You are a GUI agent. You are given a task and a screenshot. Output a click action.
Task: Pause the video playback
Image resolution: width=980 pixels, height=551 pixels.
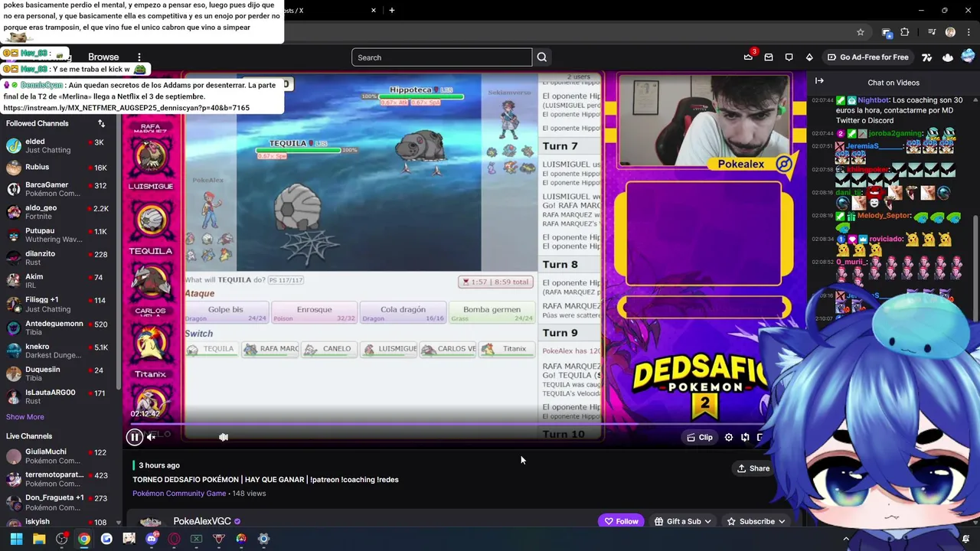[x=135, y=437]
